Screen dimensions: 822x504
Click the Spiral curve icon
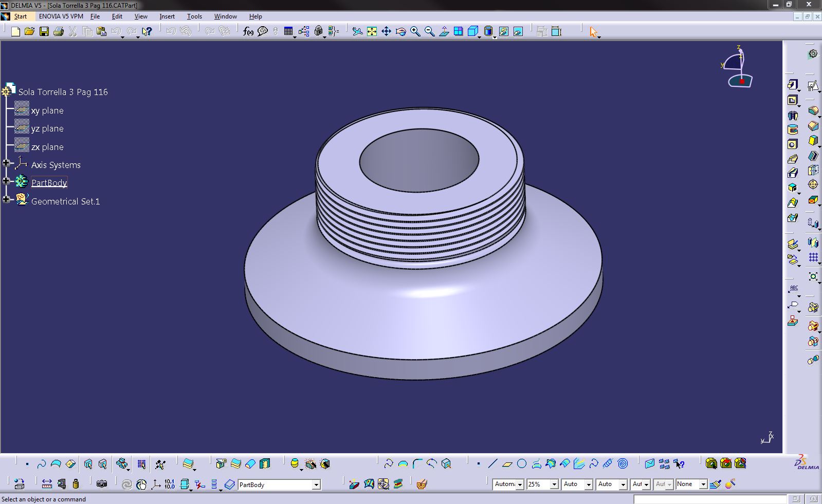pos(623,464)
